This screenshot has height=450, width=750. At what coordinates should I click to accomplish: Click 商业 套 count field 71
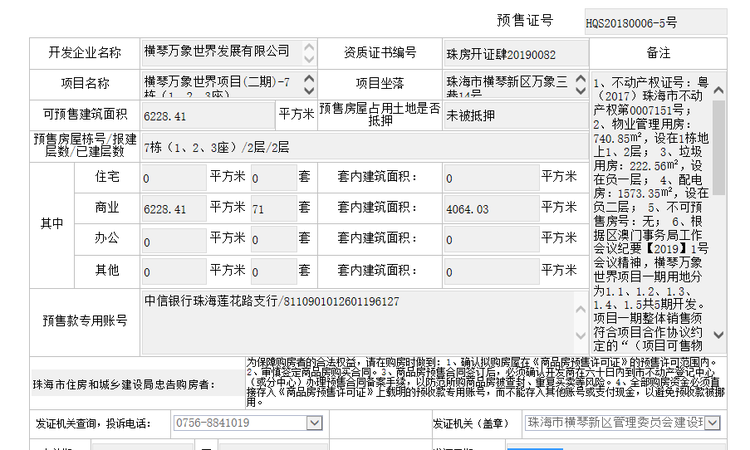(274, 209)
